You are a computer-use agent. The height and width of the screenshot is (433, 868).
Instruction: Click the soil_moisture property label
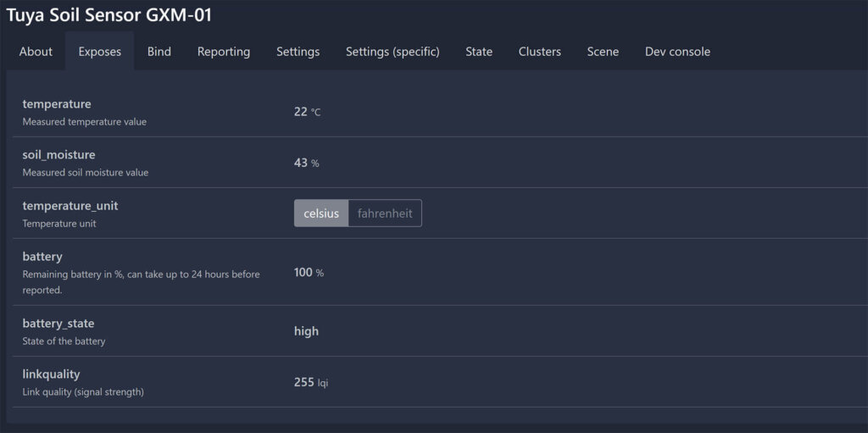point(58,155)
